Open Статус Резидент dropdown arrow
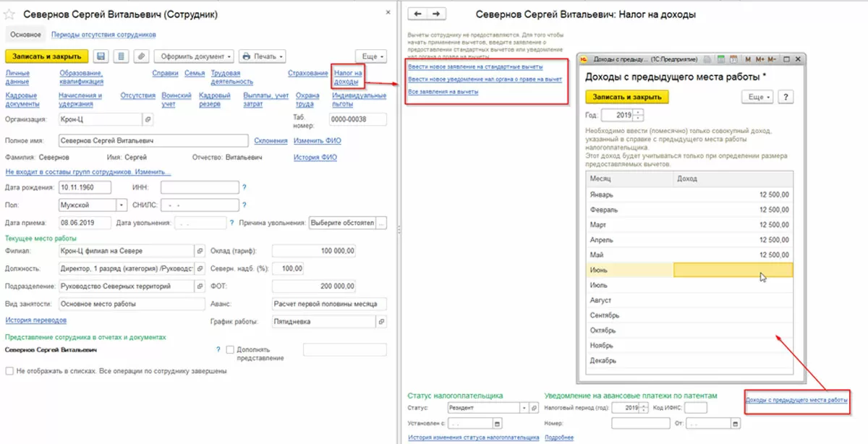 pyautogui.click(x=526, y=408)
